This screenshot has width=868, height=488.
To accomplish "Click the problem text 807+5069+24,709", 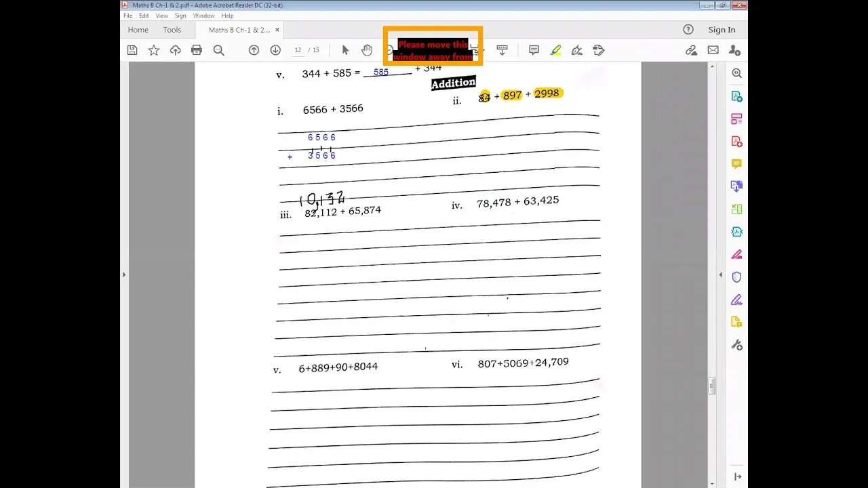I will 523,363.
